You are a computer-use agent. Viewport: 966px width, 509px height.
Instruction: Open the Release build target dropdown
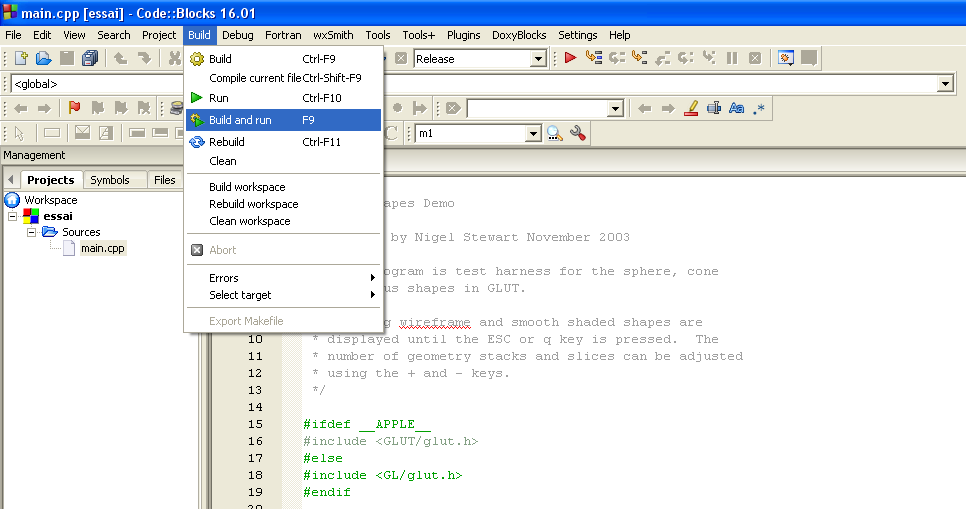coord(538,59)
